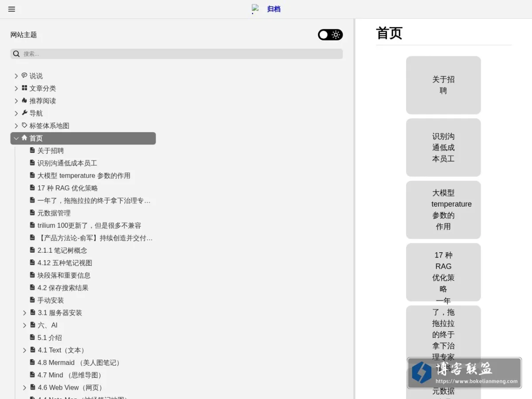The width and height of the screenshot is (532, 399).
Task: Click the tag icon beside 标签体系地图
Action: 24,125
